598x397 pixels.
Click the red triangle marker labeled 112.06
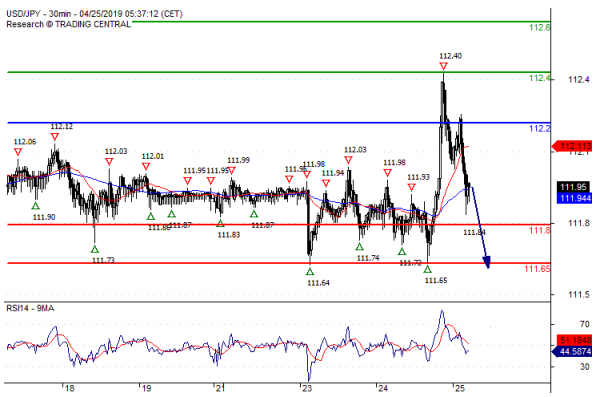click(x=18, y=152)
